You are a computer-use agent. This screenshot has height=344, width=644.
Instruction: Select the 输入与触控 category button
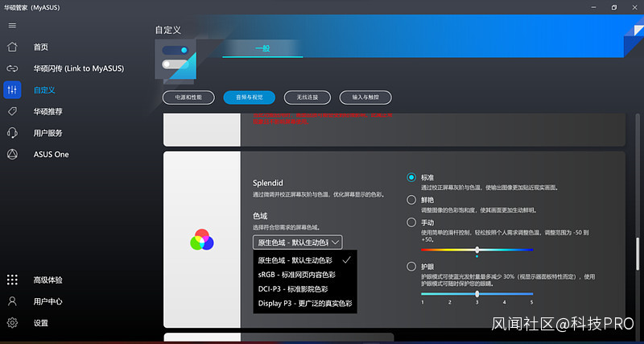click(x=365, y=97)
